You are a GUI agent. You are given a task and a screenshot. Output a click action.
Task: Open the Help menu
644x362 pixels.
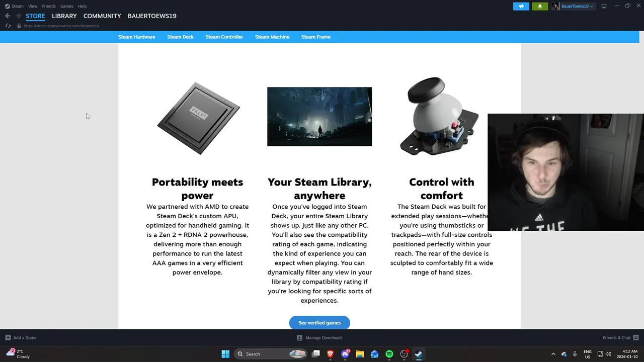(82, 6)
